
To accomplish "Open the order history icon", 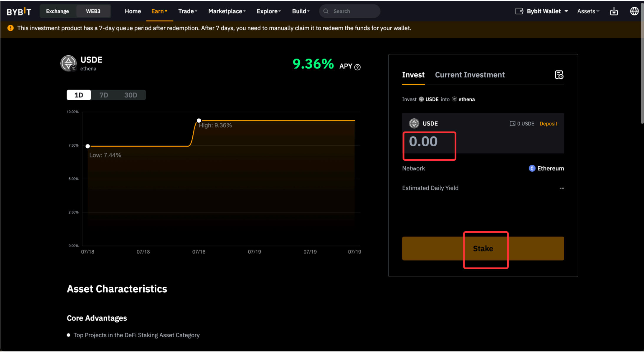I will click(559, 75).
